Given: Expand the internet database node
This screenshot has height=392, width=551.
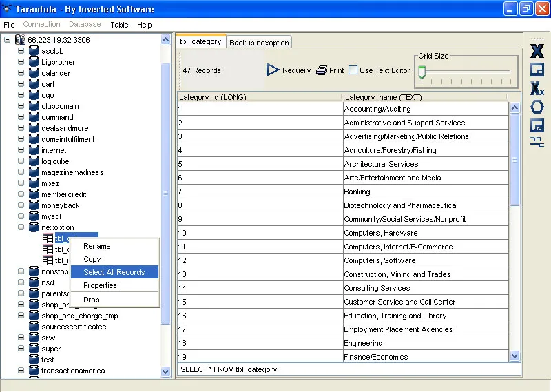Looking at the screenshot, I should (21, 150).
